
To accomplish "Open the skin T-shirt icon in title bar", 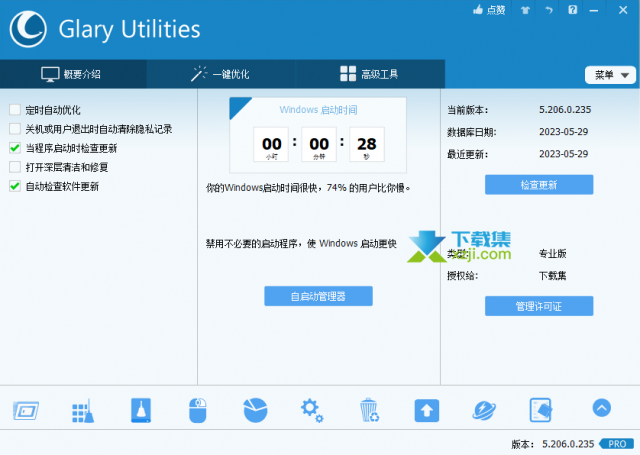I will tap(525, 10).
